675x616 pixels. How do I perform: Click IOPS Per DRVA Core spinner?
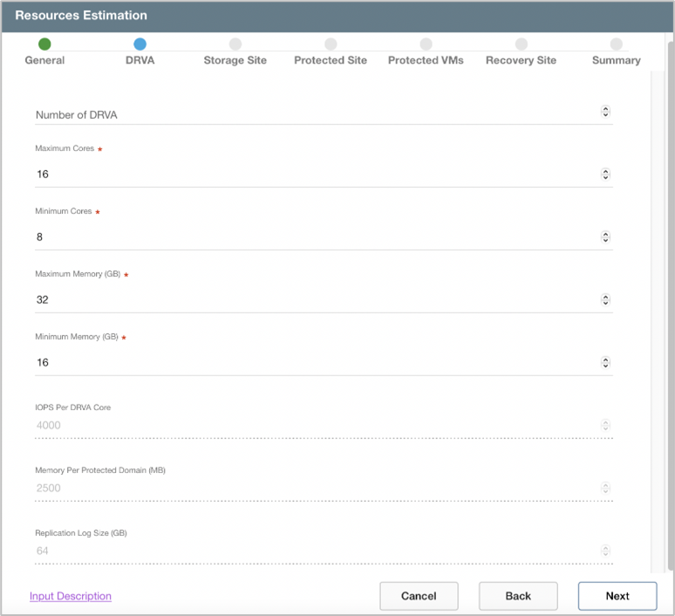(x=605, y=425)
